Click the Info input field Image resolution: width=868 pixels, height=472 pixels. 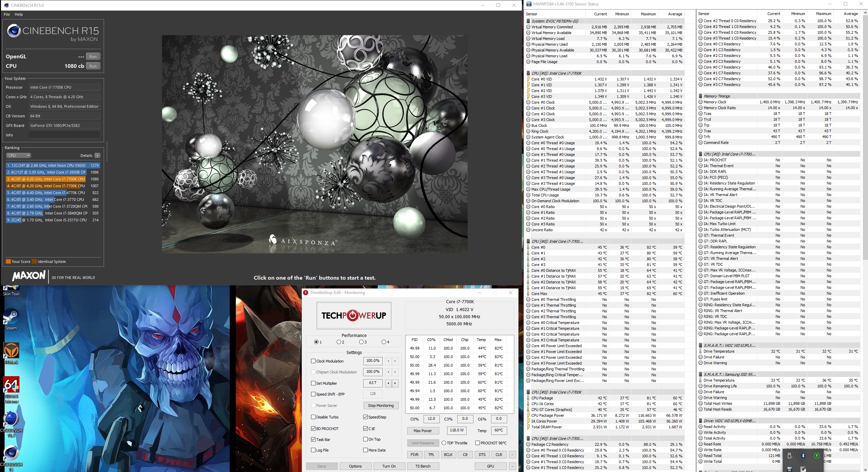coord(64,135)
